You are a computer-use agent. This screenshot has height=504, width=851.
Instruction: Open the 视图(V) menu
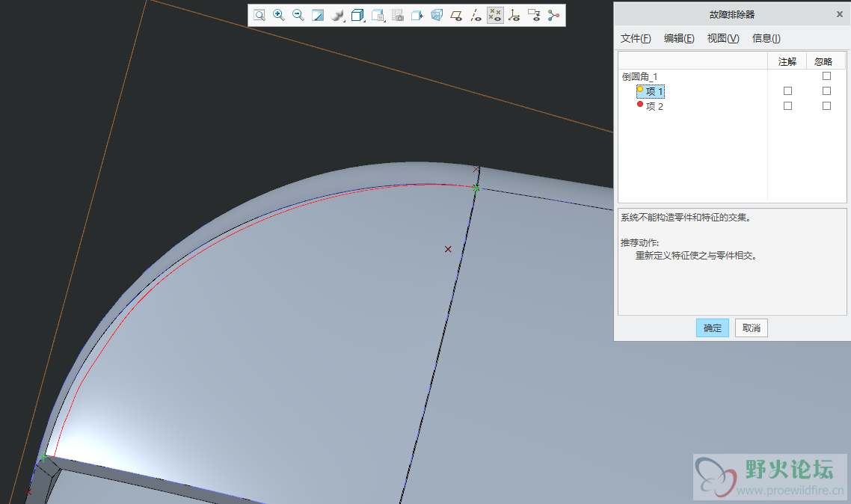click(x=723, y=39)
